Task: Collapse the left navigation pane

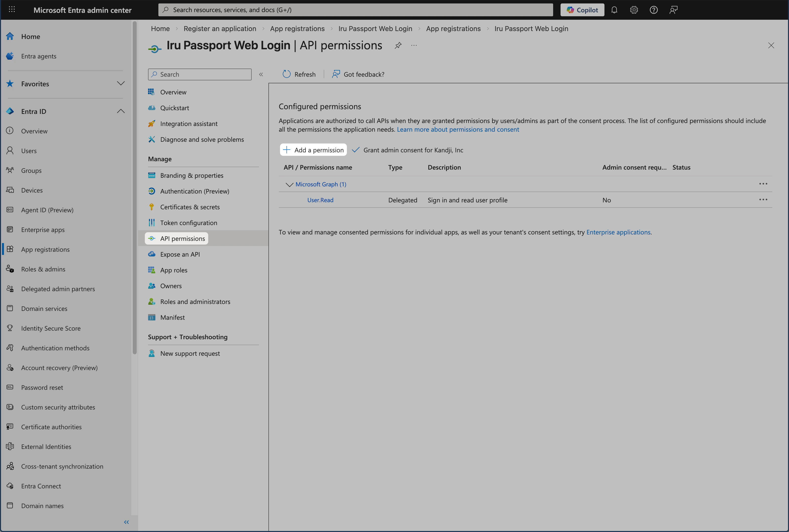Action: point(126,522)
